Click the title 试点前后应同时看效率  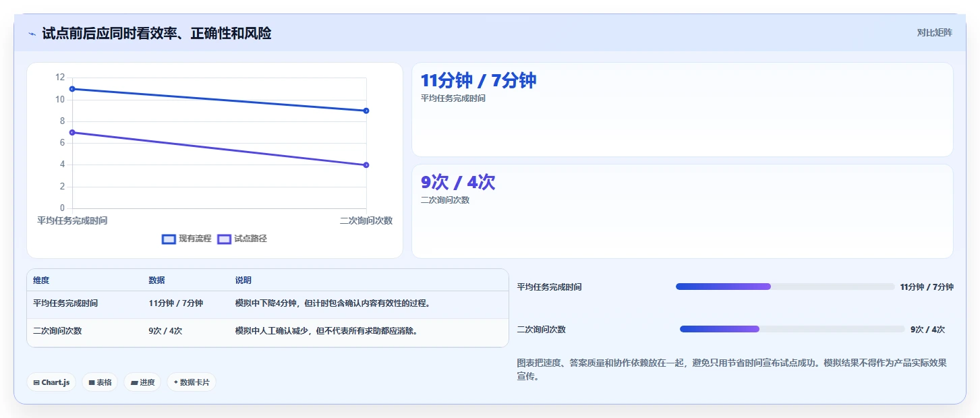(156, 34)
